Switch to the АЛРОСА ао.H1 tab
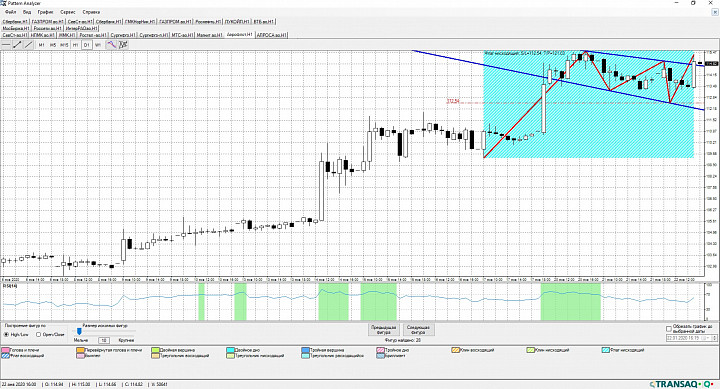Viewport: 720px width, 389px height. coord(271,35)
